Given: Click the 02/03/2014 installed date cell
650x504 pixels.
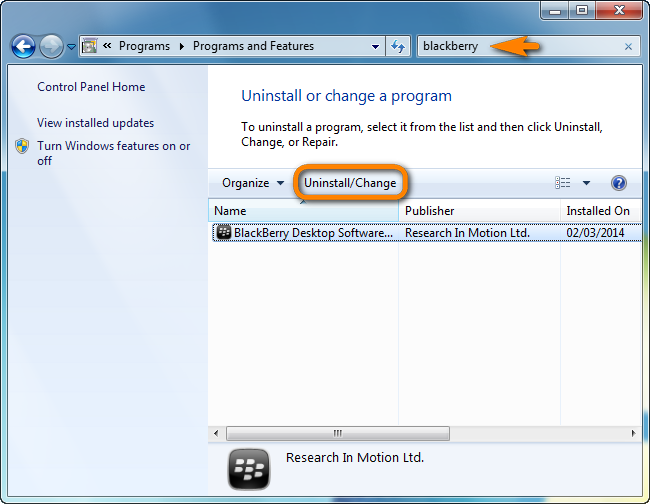Looking at the screenshot, I should tap(595, 233).
